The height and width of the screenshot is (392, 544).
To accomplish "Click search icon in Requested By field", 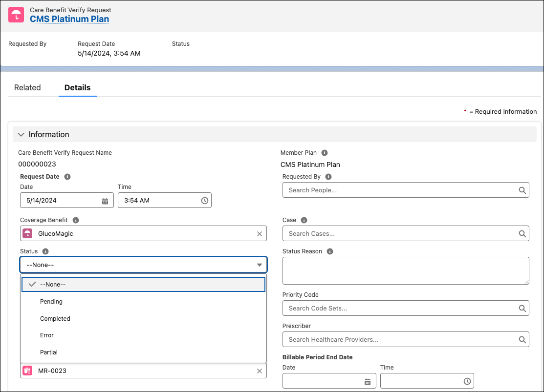I will pyautogui.click(x=522, y=190).
